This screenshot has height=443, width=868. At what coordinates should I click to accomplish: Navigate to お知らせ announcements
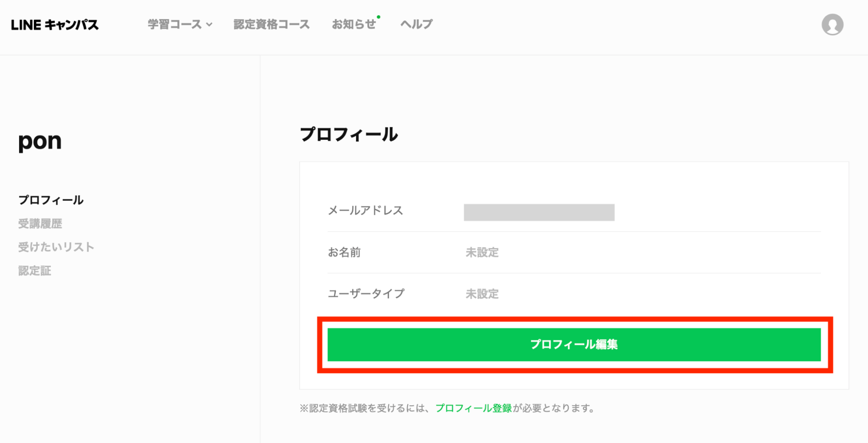tap(354, 24)
